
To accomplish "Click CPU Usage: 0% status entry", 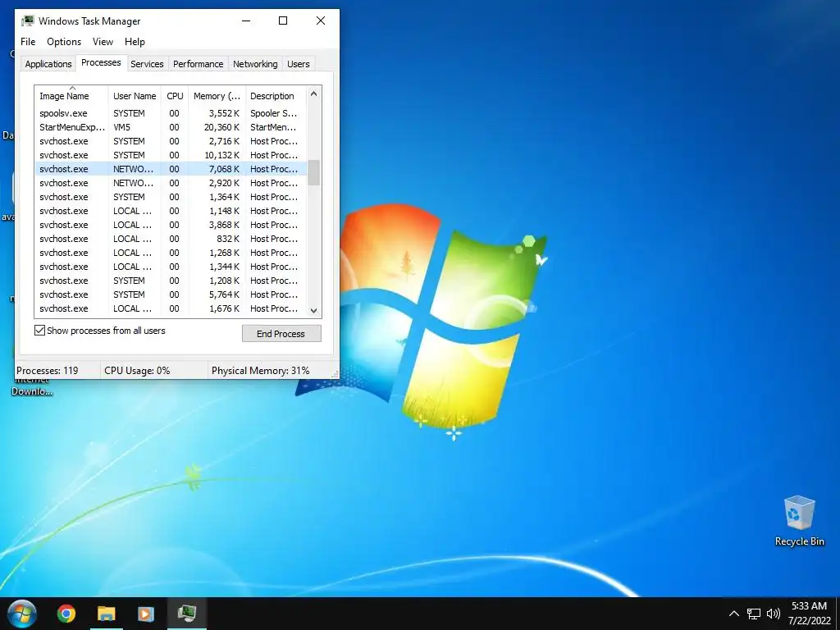I will click(137, 370).
